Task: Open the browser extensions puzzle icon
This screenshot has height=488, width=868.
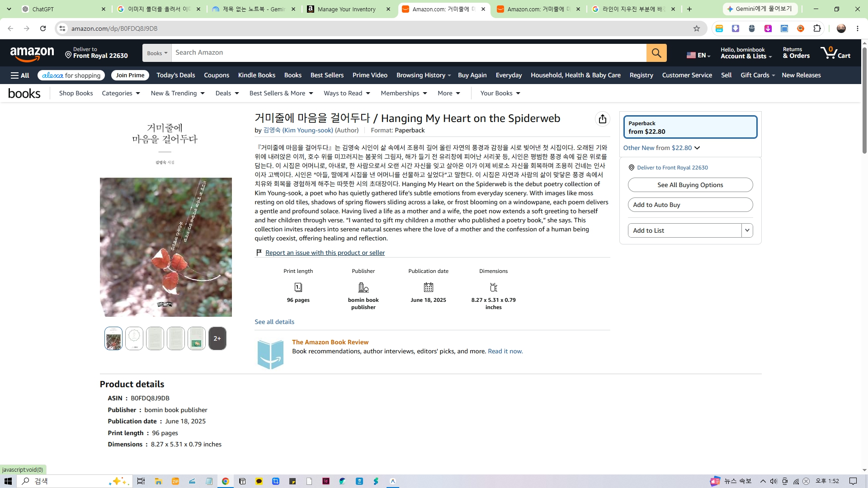Action: click(817, 28)
